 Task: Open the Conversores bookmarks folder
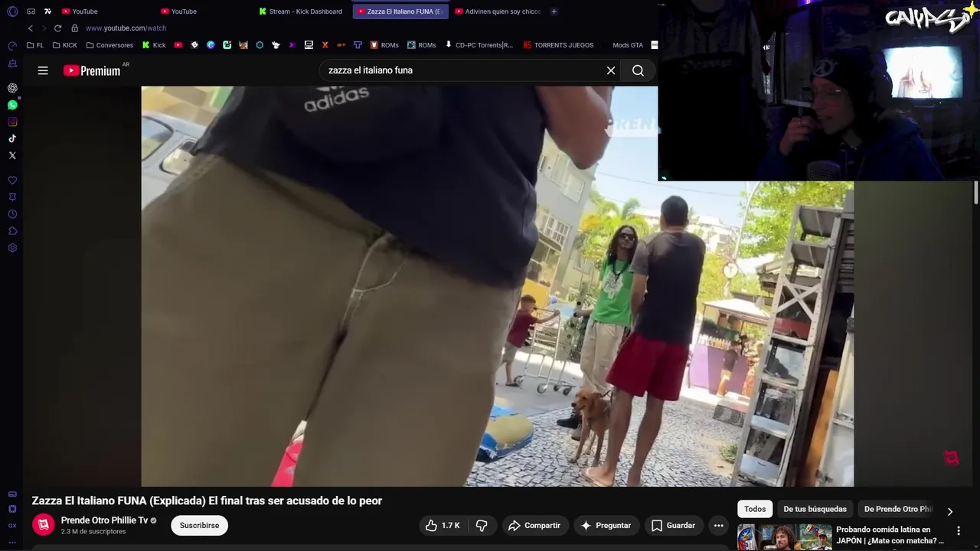pyautogui.click(x=109, y=45)
